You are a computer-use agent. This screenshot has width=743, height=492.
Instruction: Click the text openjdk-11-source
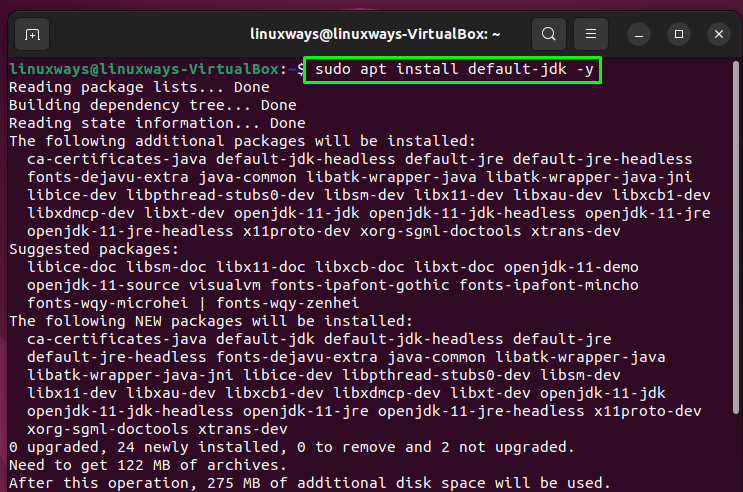pos(103,285)
